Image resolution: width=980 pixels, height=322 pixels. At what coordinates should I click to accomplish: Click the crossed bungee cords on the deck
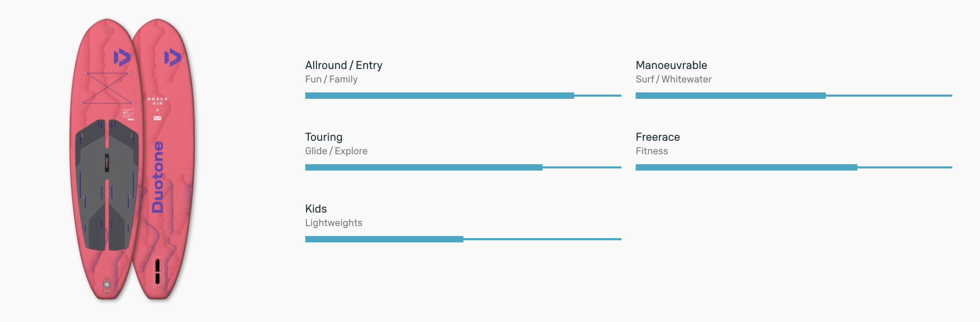(107, 88)
